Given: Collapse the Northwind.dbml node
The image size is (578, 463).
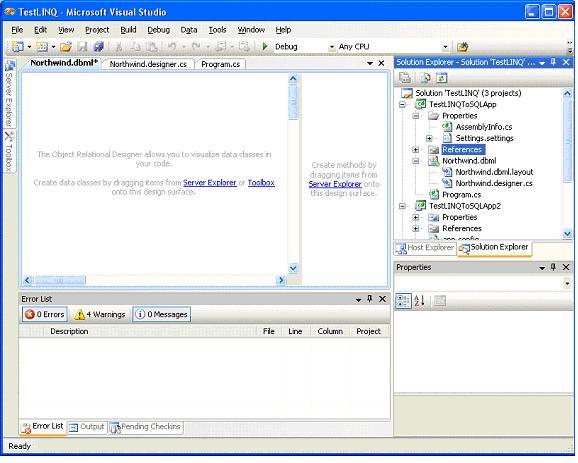Looking at the screenshot, I should point(416,161).
